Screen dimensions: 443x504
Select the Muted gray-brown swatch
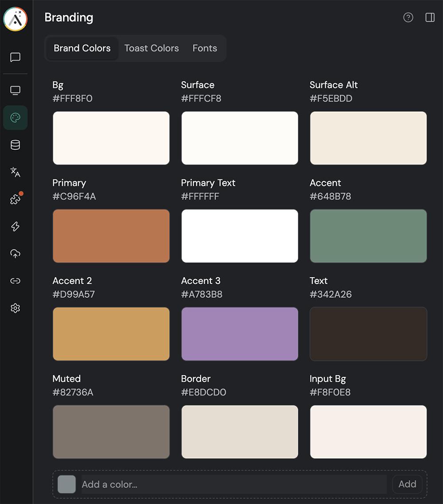click(x=111, y=432)
